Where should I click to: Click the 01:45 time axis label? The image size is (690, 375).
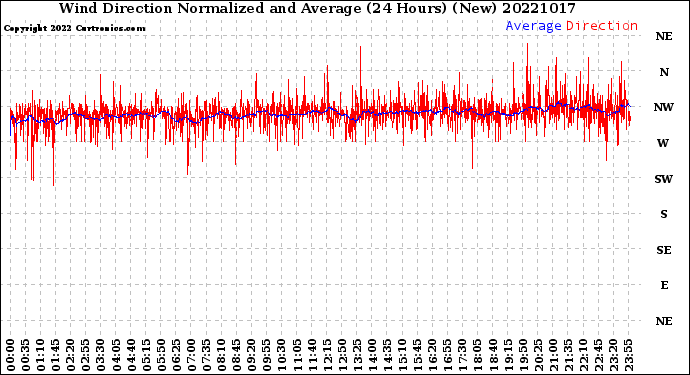[x=56, y=355]
